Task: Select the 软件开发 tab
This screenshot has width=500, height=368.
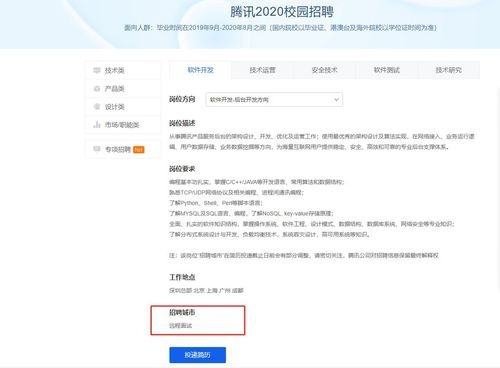Action: (x=200, y=70)
